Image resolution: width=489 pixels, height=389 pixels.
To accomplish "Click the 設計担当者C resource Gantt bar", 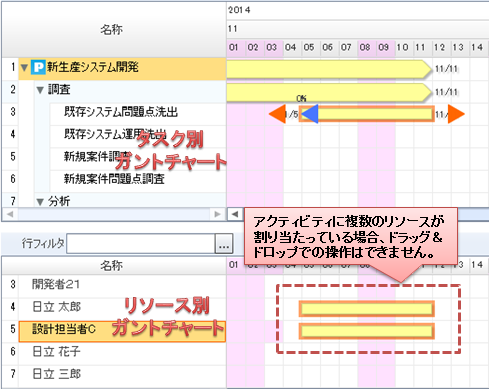I will click(x=367, y=331).
